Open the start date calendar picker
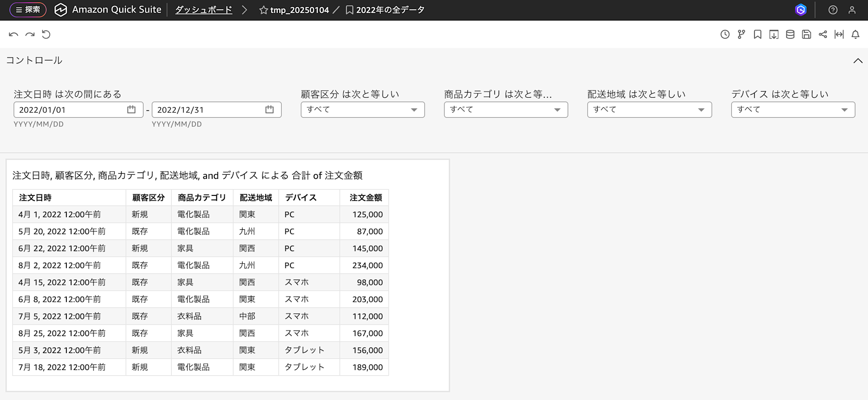The width and height of the screenshot is (868, 400). [x=132, y=109]
